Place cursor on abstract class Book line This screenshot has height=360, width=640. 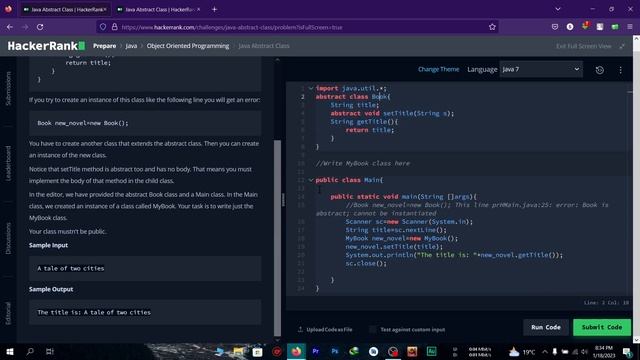353,97
